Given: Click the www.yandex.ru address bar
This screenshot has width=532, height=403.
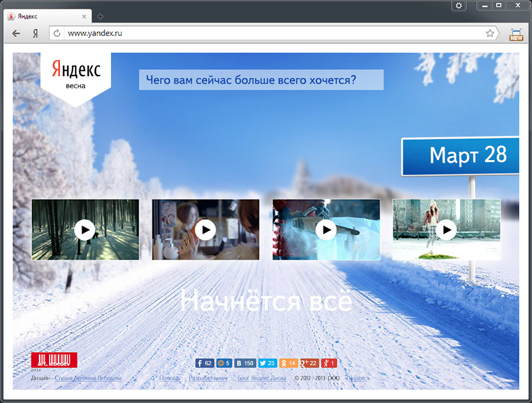Looking at the screenshot, I should coord(272,34).
